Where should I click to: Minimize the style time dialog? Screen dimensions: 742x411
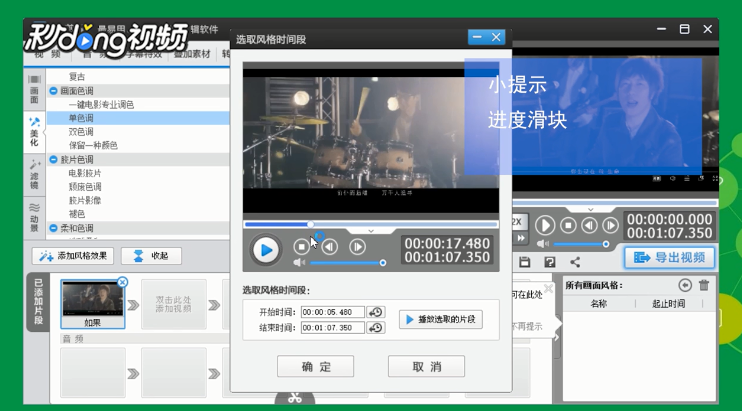[477, 37]
